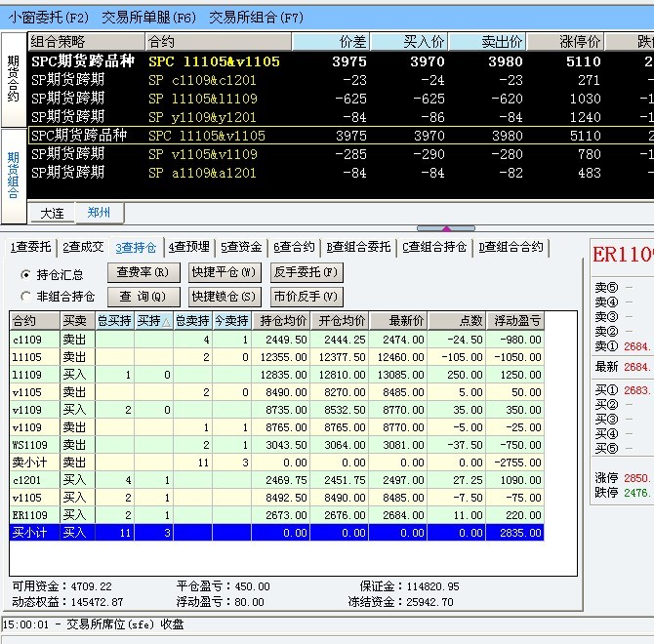Select the l1109 买入 position row
Image resolution: width=654 pixels, height=644 pixels.
point(276,375)
